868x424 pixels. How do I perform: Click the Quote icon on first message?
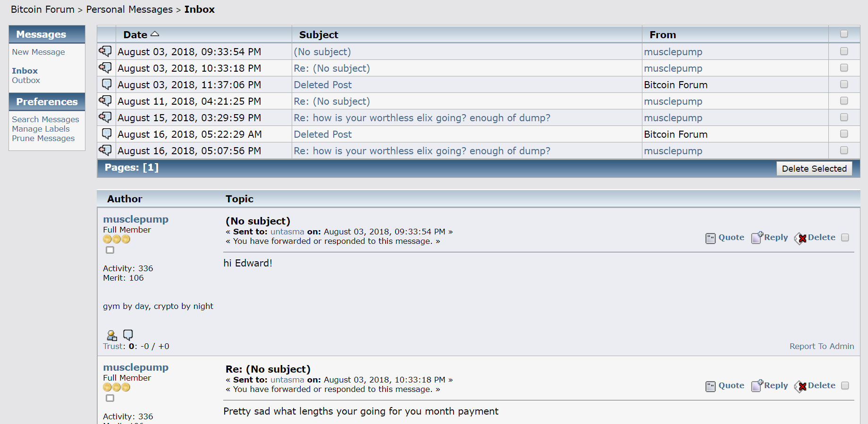[710, 238]
